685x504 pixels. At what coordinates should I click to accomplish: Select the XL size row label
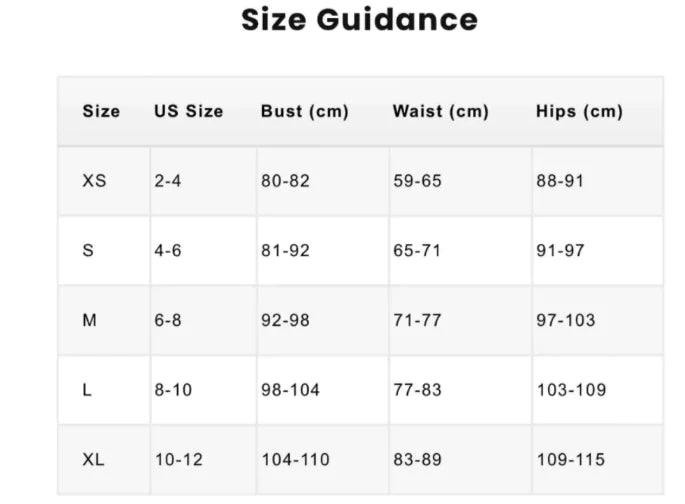point(93,460)
